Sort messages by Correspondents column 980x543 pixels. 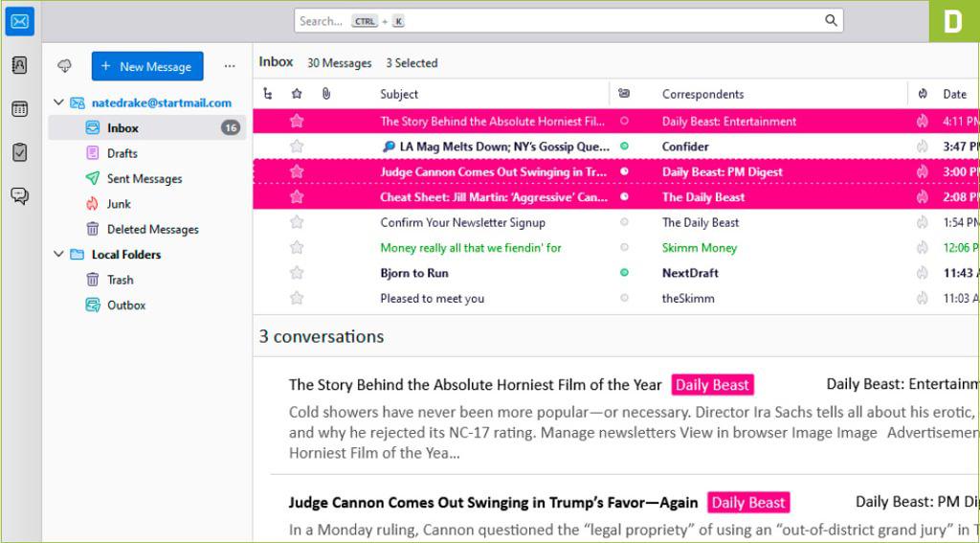click(703, 94)
